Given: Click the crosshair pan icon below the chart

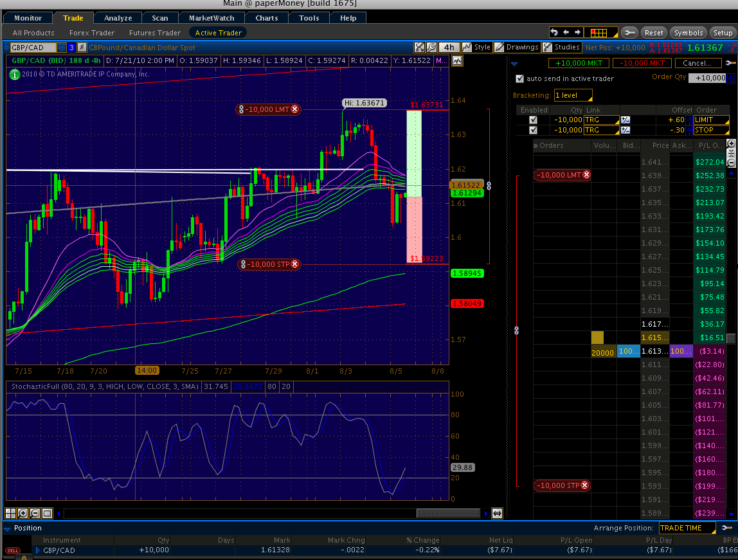Looking at the screenshot, I should [x=10, y=514].
